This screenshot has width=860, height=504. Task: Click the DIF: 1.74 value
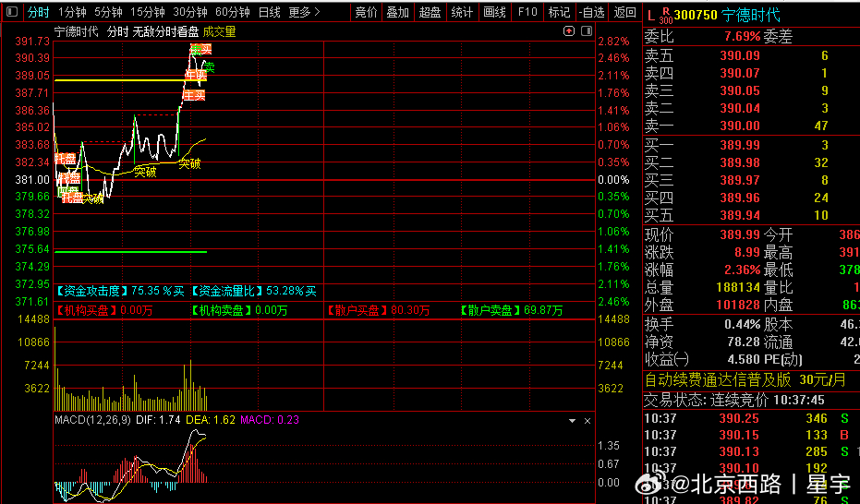(x=158, y=420)
